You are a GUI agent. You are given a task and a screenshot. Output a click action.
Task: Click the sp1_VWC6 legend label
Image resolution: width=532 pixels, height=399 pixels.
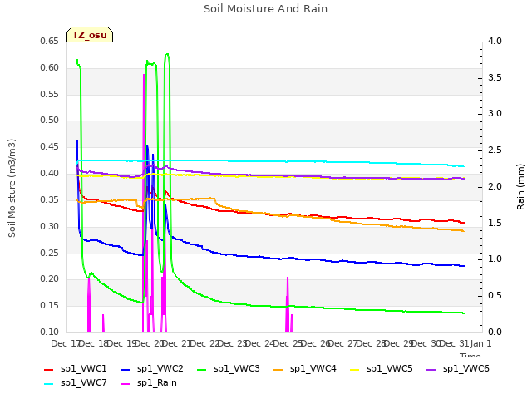pos(466,368)
